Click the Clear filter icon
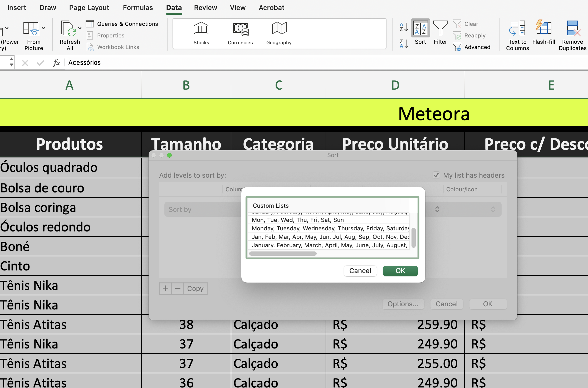Image resolution: width=588 pixels, height=388 pixels. click(457, 24)
